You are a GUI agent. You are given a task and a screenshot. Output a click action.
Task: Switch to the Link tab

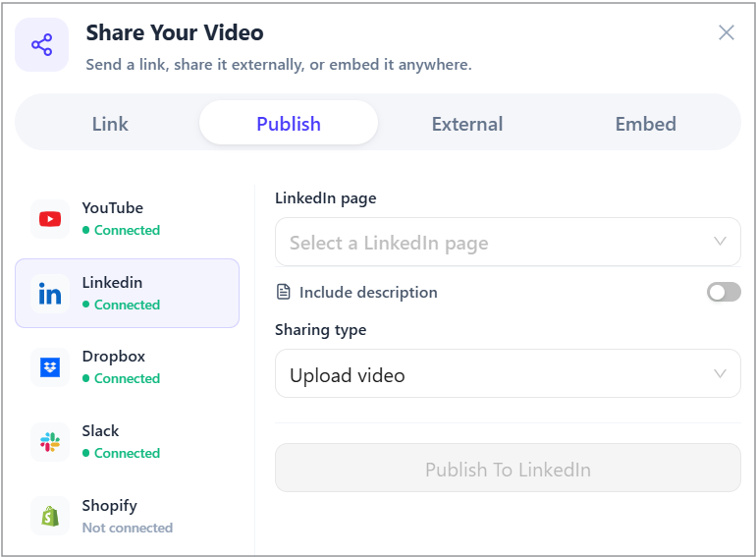[110, 123]
